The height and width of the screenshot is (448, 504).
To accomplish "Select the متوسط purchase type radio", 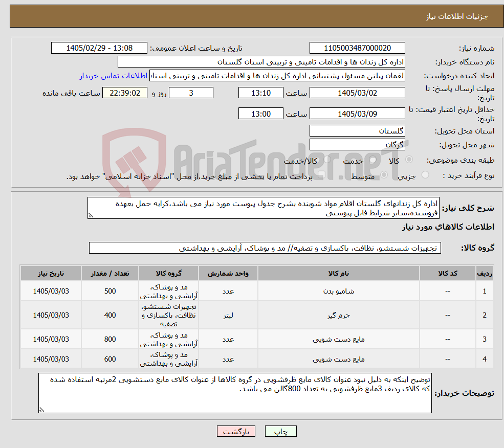I will coord(384,175).
